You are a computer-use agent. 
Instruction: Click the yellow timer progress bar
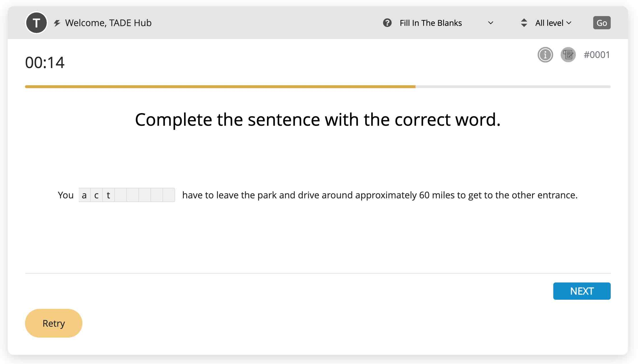(x=220, y=86)
